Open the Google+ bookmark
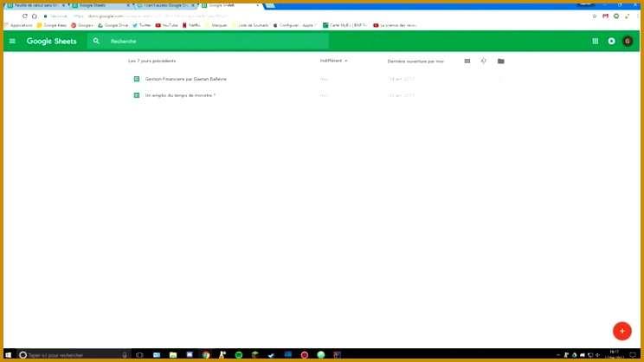 [x=82, y=25]
